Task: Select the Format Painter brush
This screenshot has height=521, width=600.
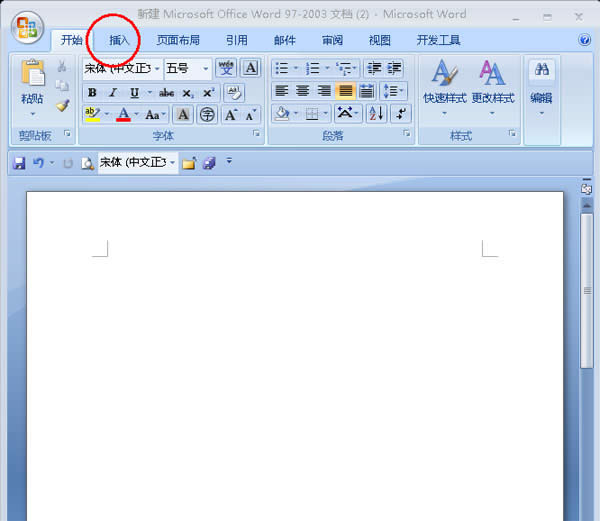Action: pyautogui.click(x=62, y=105)
